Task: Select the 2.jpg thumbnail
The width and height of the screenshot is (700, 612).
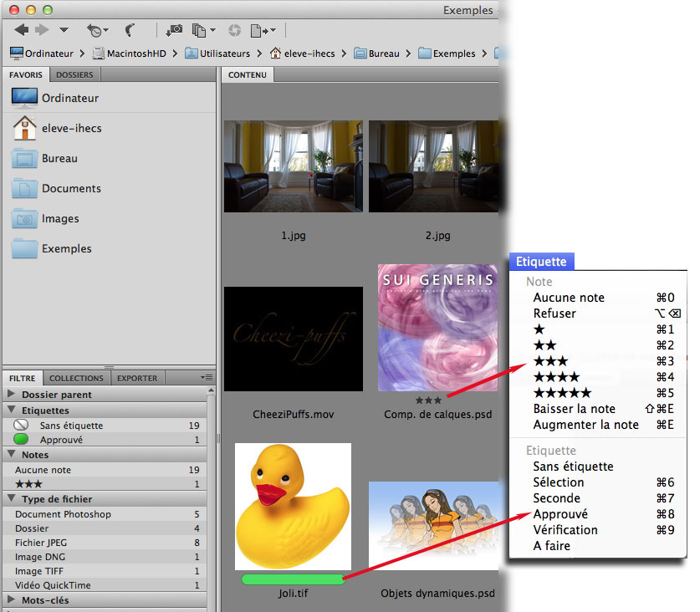Action: (x=433, y=166)
